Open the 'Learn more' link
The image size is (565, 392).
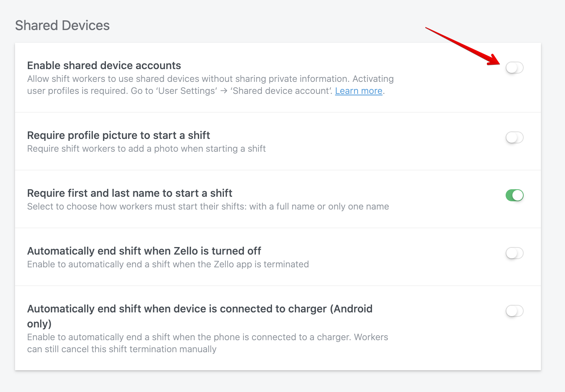tap(358, 90)
